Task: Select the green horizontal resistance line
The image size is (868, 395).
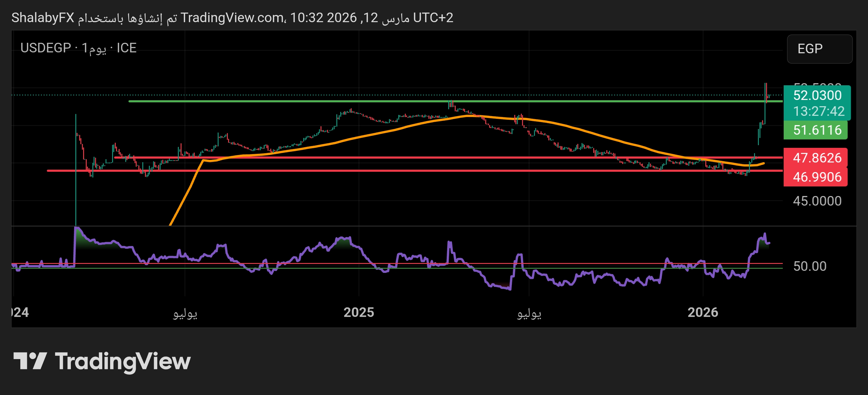Action: point(270,101)
